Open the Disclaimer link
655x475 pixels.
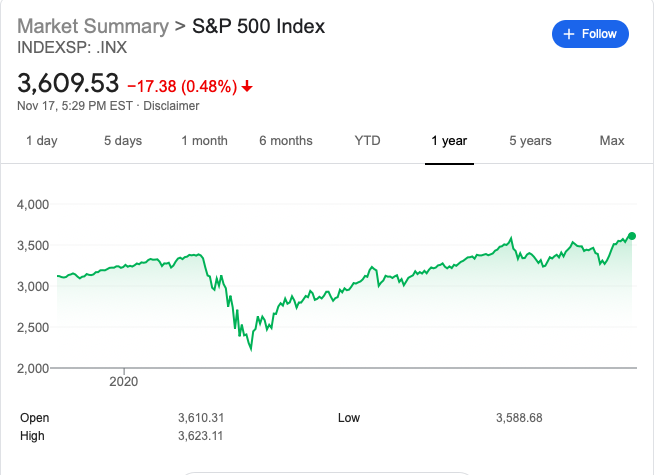[x=172, y=105]
